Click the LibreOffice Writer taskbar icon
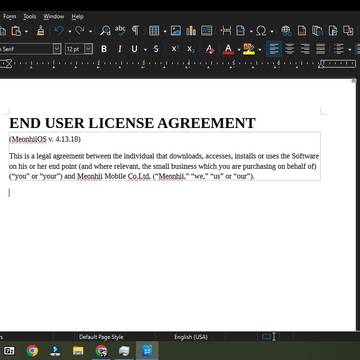 (x=147, y=351)
